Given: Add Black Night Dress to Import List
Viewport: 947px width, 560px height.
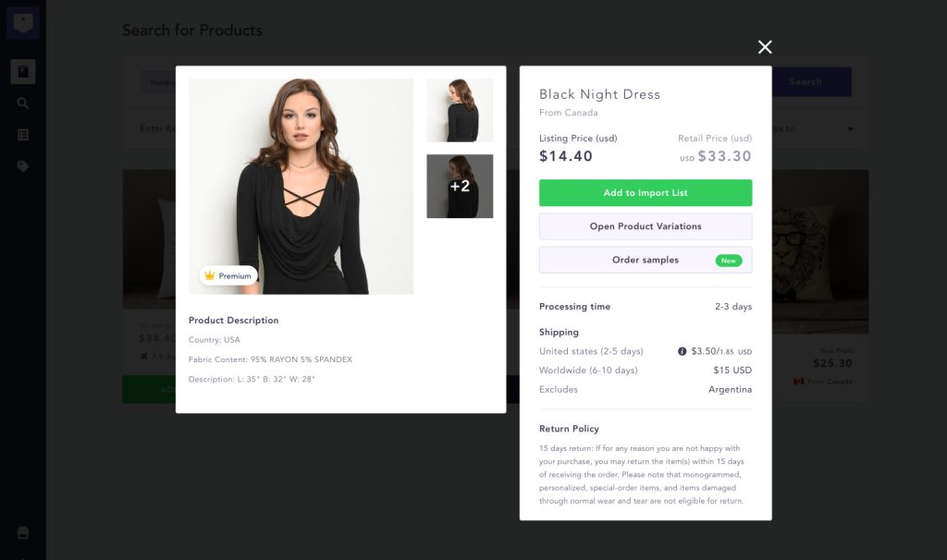Looking at the screenshot, I should (646, 192).
